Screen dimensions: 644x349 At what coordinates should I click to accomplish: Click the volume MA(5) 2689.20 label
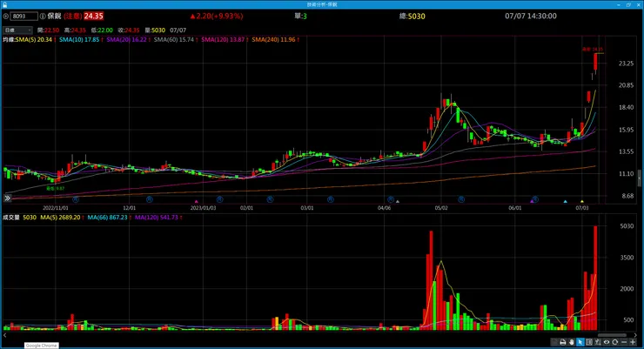click(60, 218)
